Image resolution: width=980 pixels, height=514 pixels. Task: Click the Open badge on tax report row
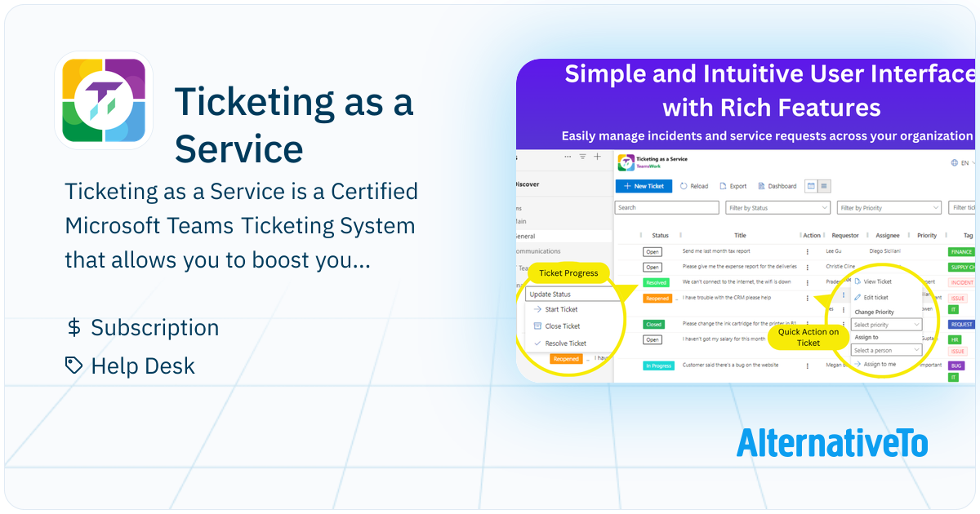[653, 251]
